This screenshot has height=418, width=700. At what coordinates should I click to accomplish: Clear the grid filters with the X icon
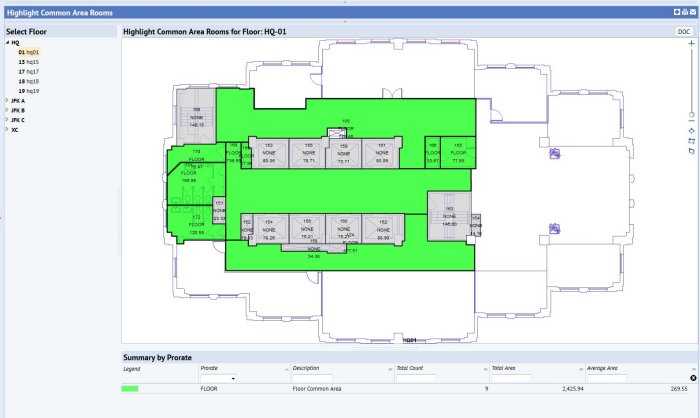tap(693, 377)
